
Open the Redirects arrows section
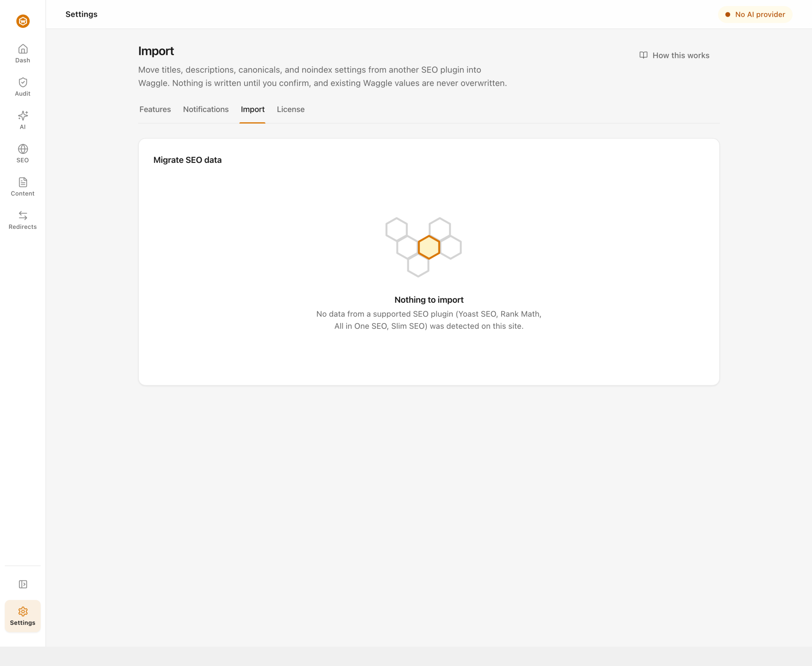pyautogui.click(x=23, y=220)
